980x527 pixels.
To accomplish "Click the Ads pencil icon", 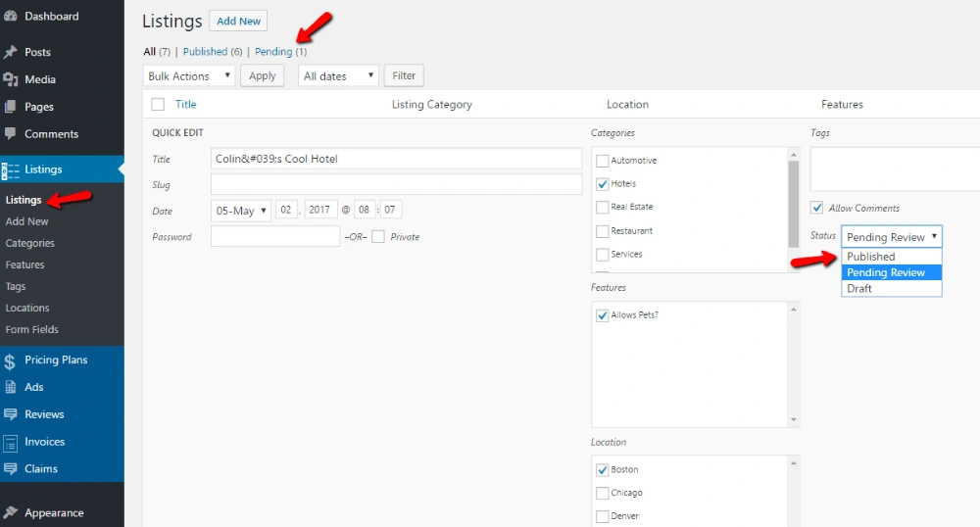I will [x=11, y=387].
